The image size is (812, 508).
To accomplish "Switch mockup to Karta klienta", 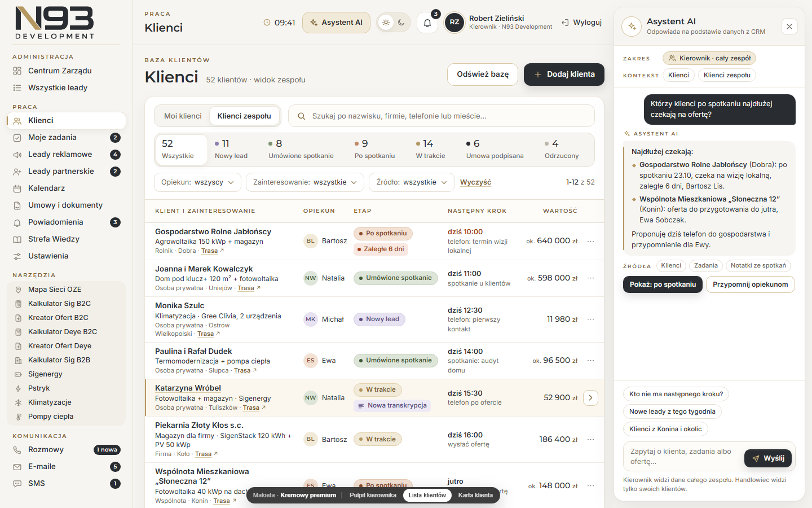I will [475, 496].
